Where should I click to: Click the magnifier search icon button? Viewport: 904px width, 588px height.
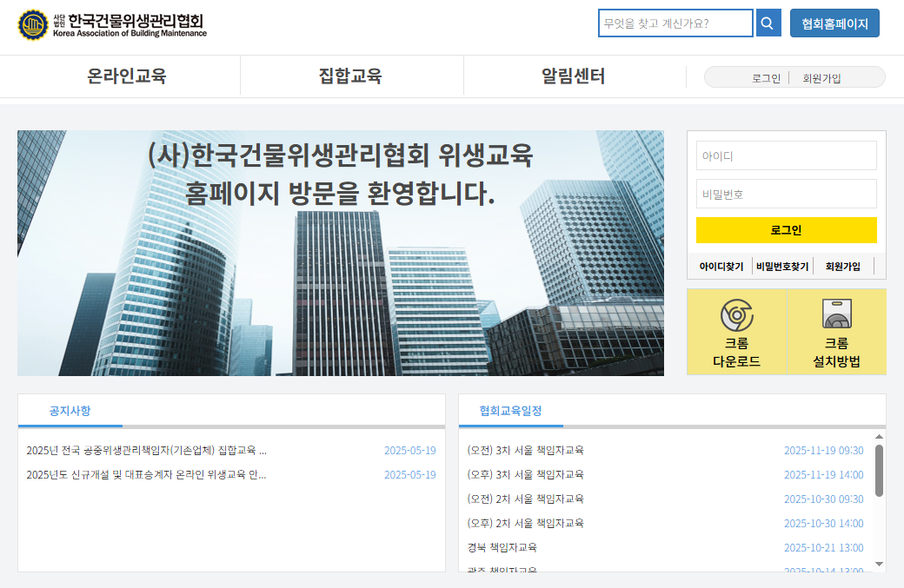tap(768, 23)
